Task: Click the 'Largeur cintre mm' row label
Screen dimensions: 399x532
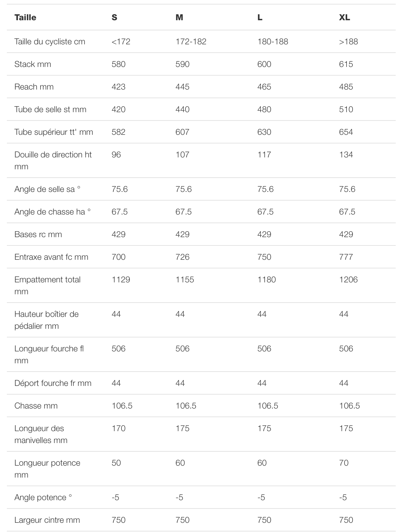Action: click(x=47, y=520)
